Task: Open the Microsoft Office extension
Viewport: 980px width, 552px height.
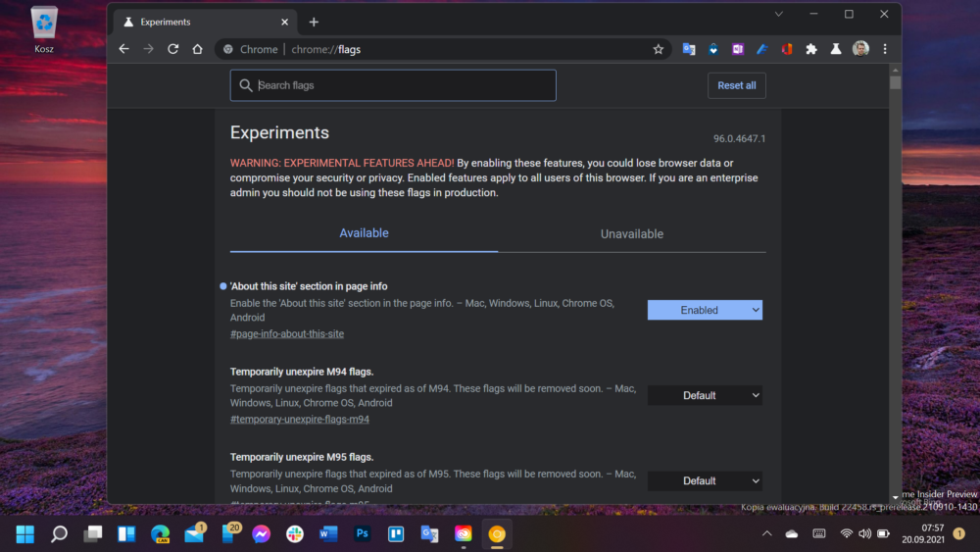Action: tap(787, 49)
